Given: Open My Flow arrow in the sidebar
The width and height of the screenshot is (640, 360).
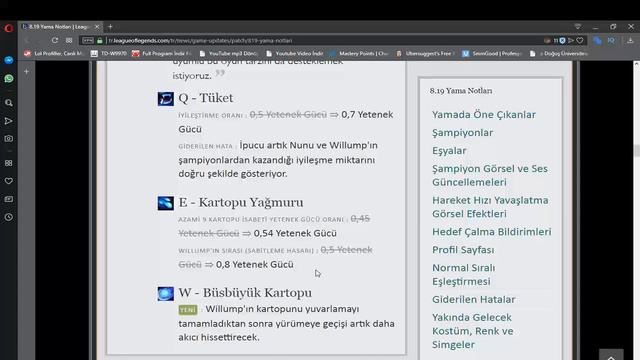Looking at the screenshot, I should click(x=9, y=121).
